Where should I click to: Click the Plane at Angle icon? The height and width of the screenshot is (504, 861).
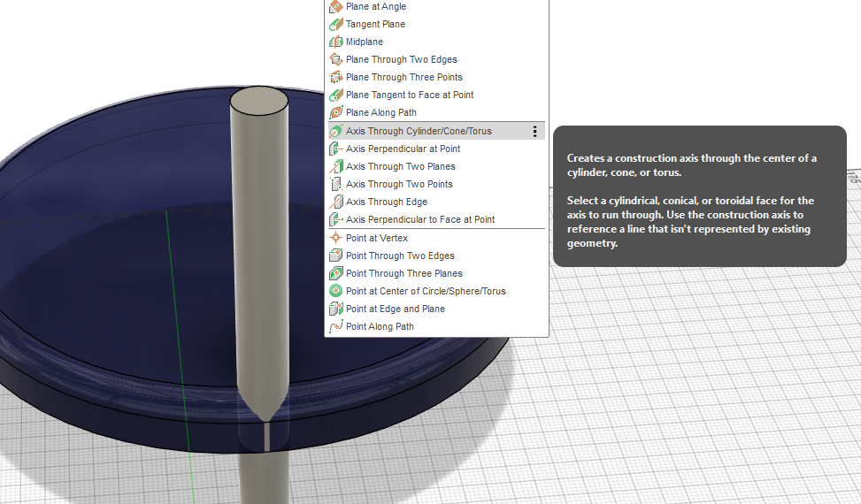coord(335,6)
